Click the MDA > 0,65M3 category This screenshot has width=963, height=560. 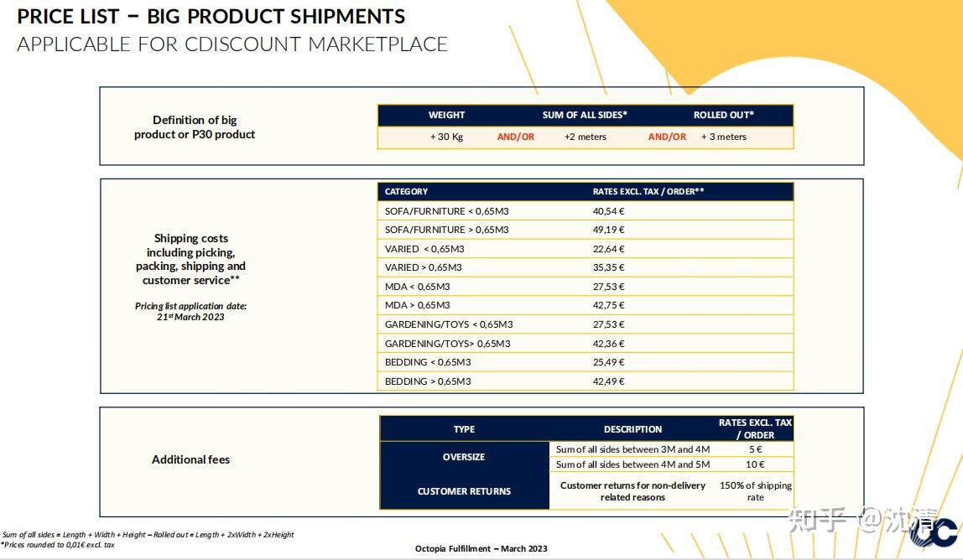417,305
